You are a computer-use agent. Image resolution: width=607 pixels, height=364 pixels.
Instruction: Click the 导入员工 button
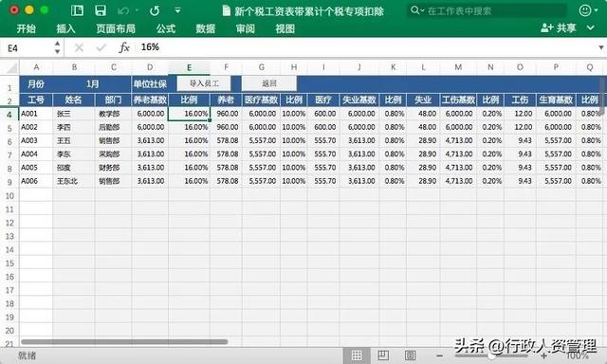point(204,83)
